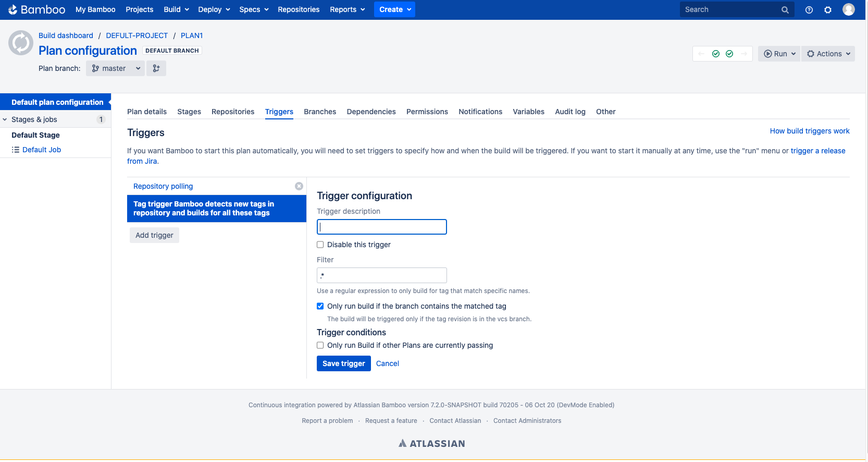Switch to the Audit log tab
Image resolution: width=868 pixels, height=462 pixels.
click(x=570, y=112)
